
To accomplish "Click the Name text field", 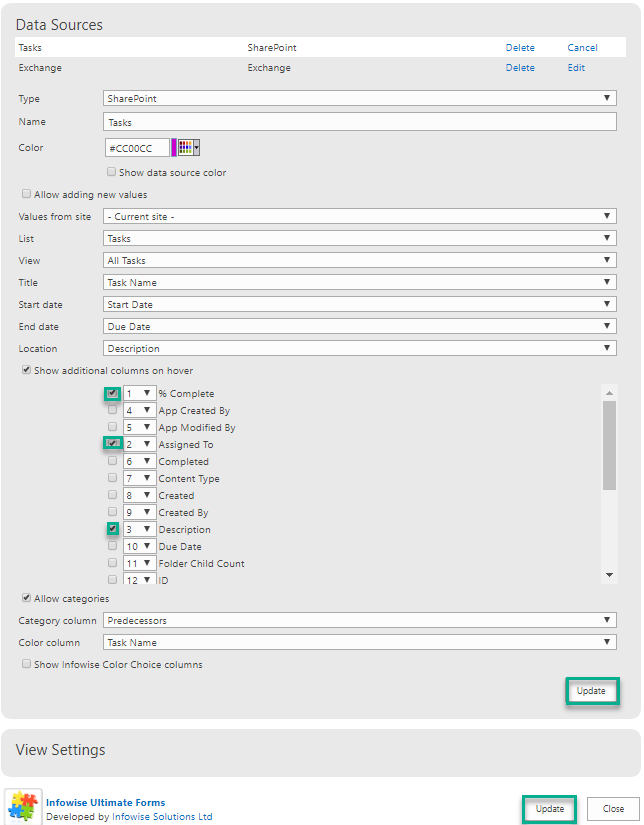I will (360, 122).
